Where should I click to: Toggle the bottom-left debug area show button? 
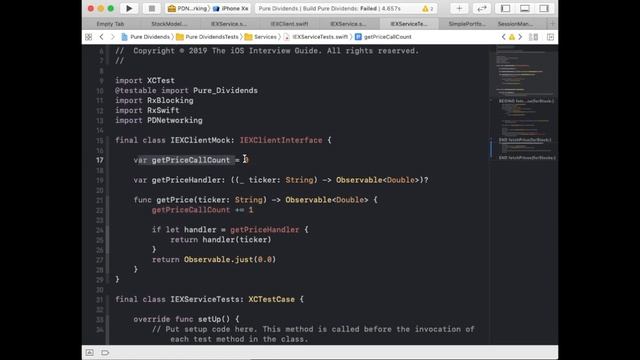(89, 352)
